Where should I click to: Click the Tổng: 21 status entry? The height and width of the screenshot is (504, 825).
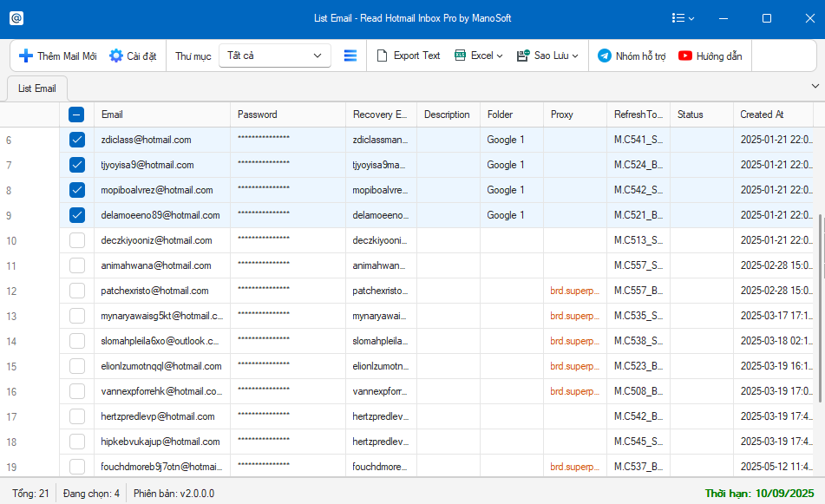30,494
